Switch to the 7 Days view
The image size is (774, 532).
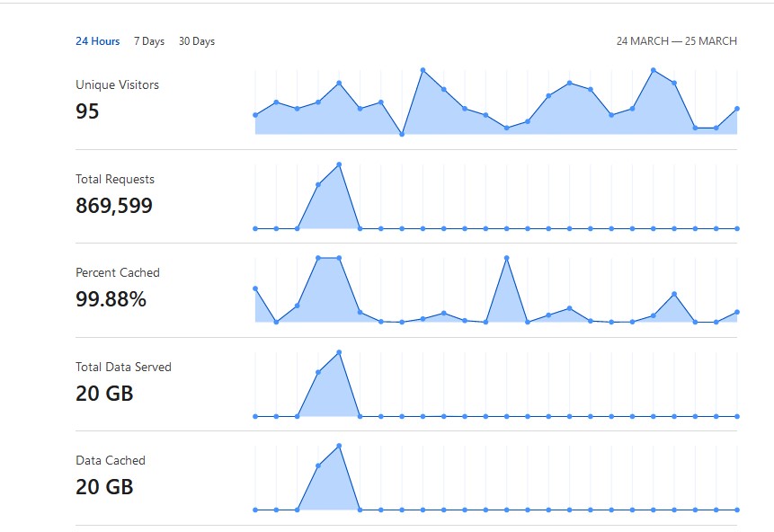click(x=149, y=41)
